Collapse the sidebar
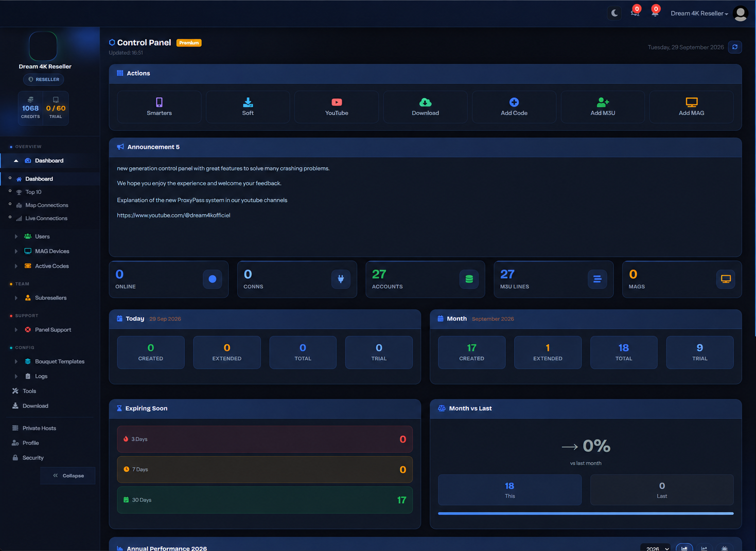Screen dimensions: 756x551 68,476
